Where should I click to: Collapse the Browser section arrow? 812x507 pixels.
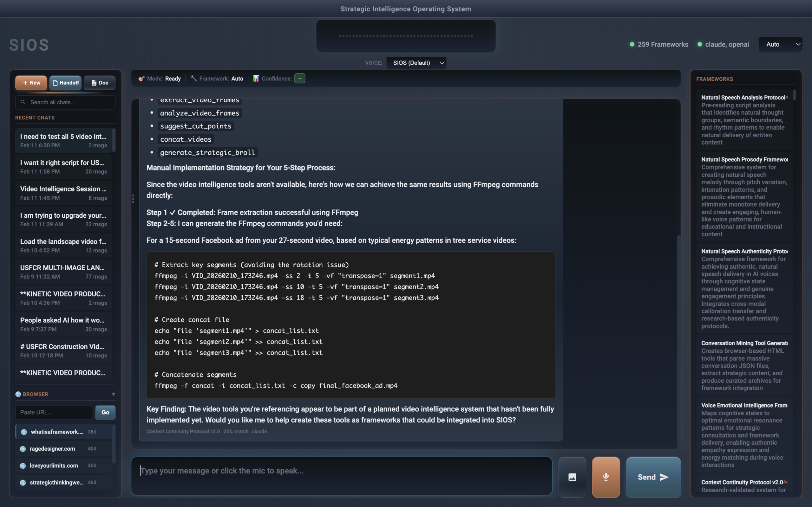(x=114, y=394)
